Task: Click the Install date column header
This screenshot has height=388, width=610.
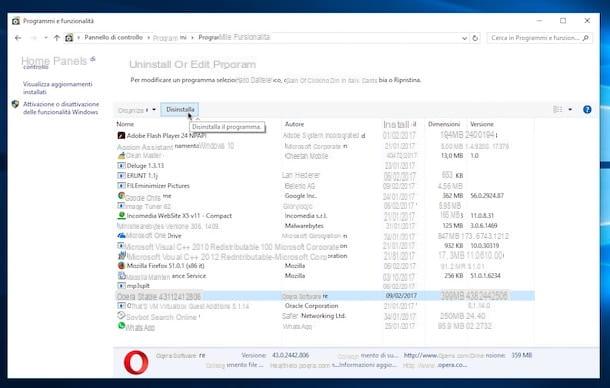Action: [400, 125]
